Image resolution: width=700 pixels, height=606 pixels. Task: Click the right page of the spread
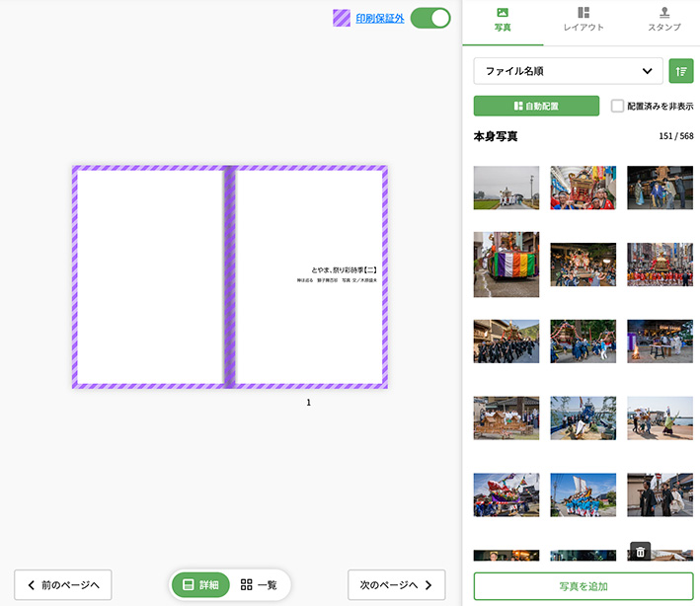coord(309,276)
